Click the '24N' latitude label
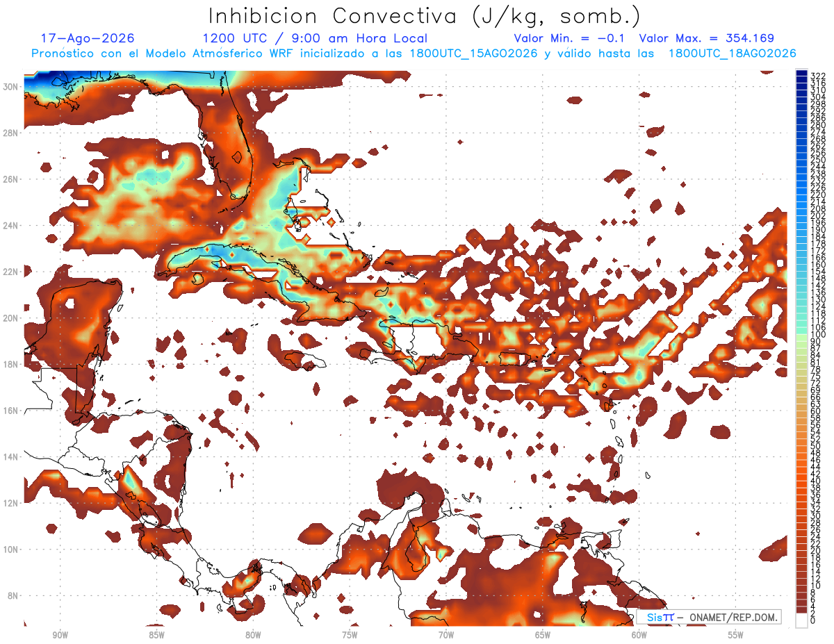This screenshot has height=644, width=834. (x=12, y=225)
